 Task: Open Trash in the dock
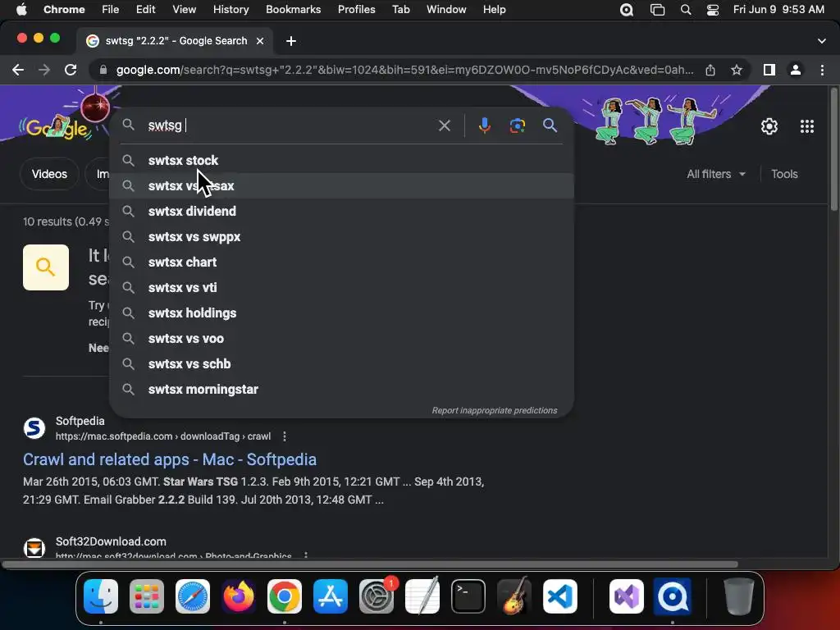pyautogui.click(x=739, y=596)
